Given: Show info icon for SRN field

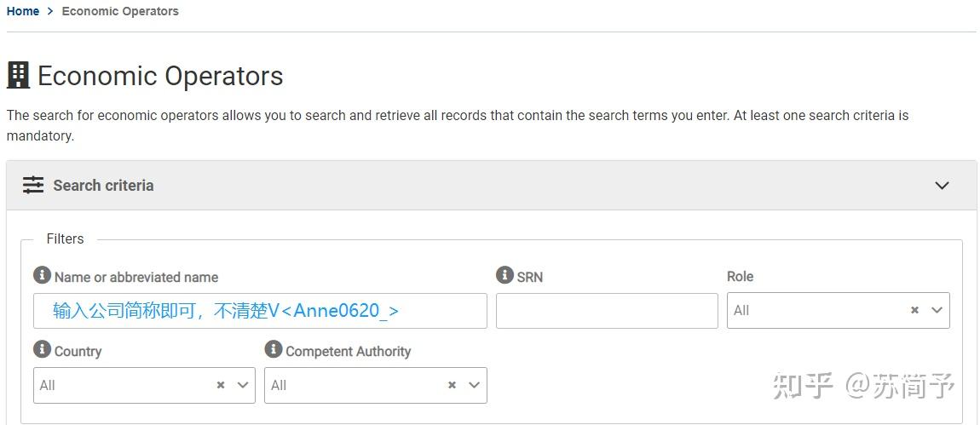Looking at the screenshot, I should 504,275.
